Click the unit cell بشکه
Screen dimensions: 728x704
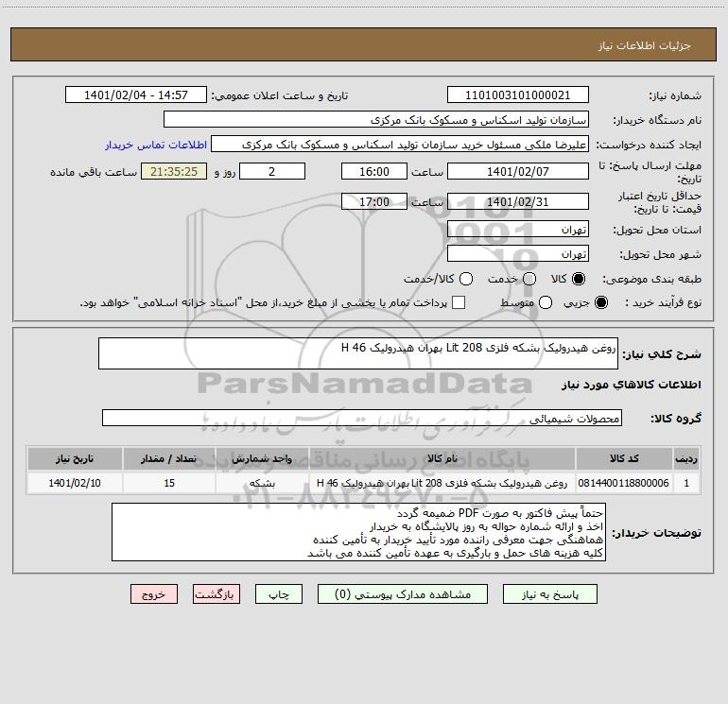pyautogui.click(x=262, y=483)
